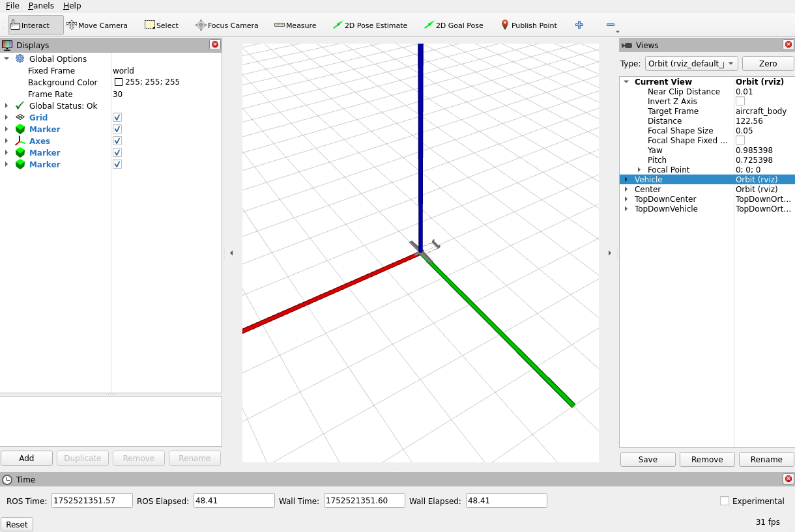
Task: Activate the Move Camera tool
Action: click(x=97, y=25)
